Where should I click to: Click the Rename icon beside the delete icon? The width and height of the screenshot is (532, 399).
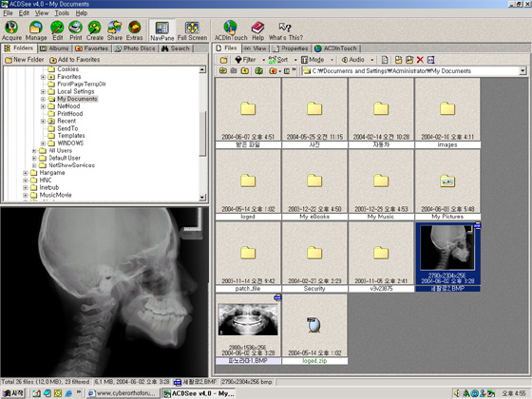pos(430,60)
